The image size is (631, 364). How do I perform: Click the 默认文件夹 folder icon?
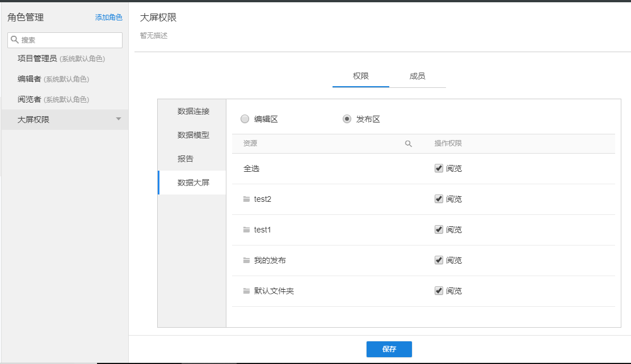246,291
